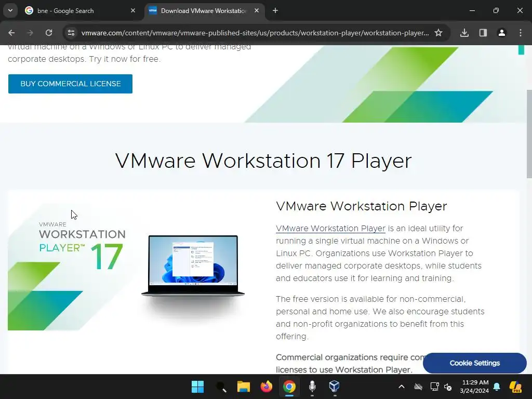Open the Chrome downloads icon
This screenshot has height=399, width=532.
(x=464, y=33)
